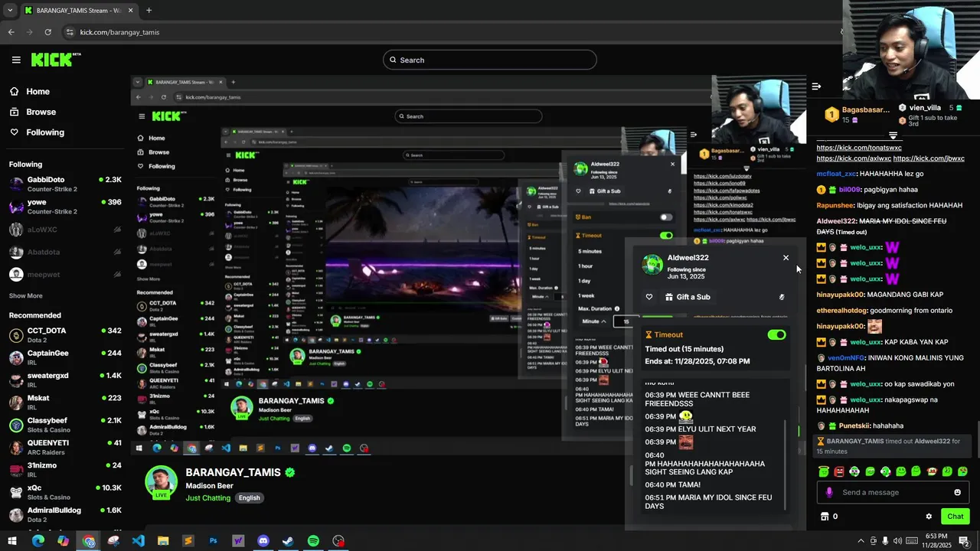Viewport: 980px width, 551px height.
Task: Click username Rapunshee in chat
Action: click(835, 205)
